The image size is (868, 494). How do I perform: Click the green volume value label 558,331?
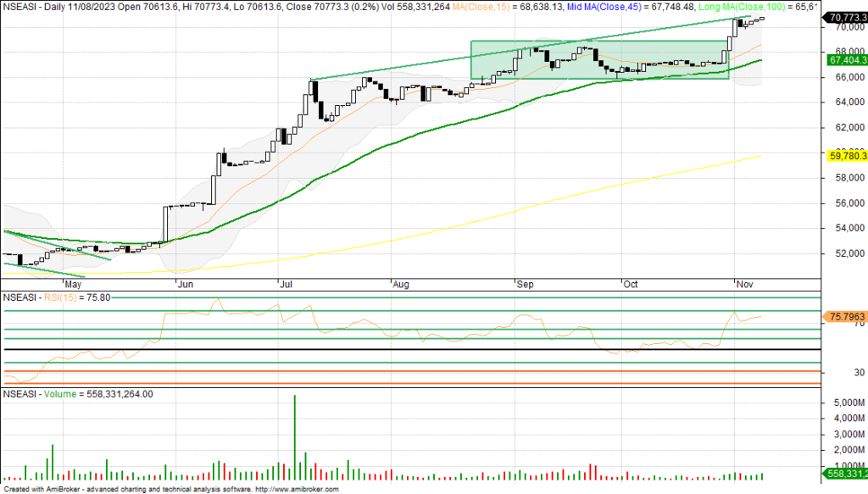click(843, 474)
